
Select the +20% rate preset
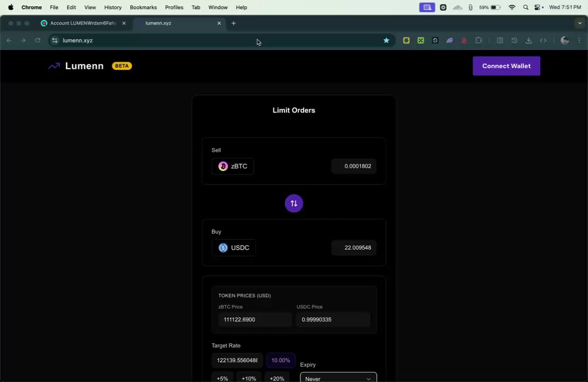click(276, 378)
